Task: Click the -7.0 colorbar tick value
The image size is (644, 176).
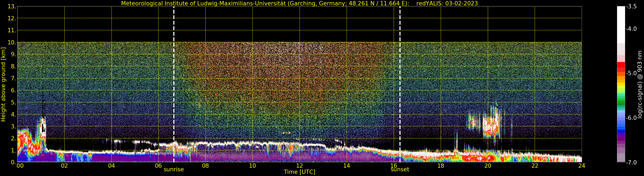Action: [x=631, y=163]
